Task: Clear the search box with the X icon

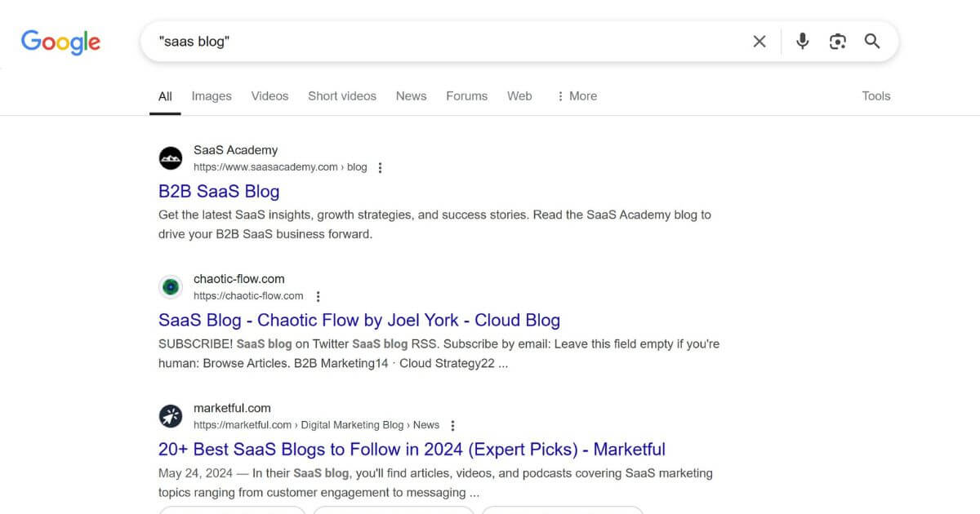Action: 759,42
